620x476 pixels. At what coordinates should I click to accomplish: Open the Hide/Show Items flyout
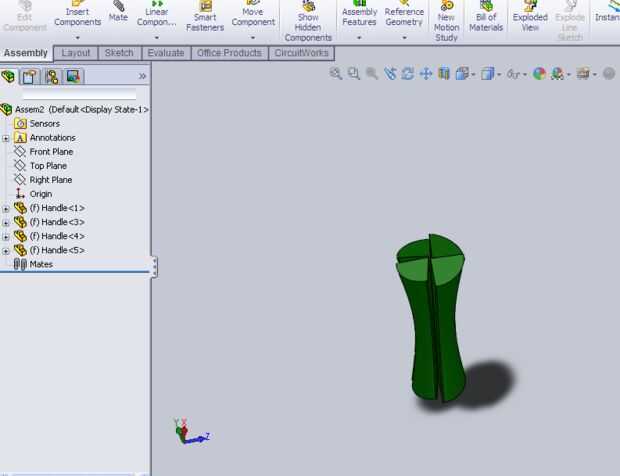click(x=516, y=74)
